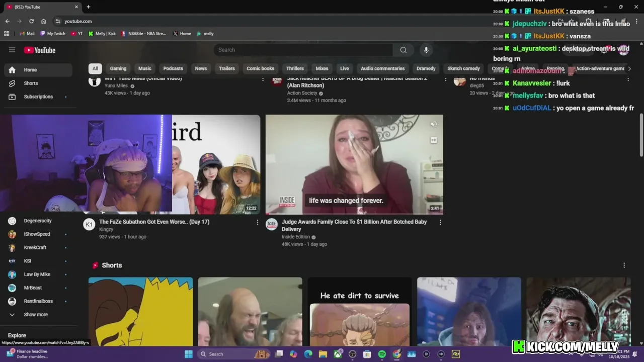Reload the page with refresh icon

point(31,21)
